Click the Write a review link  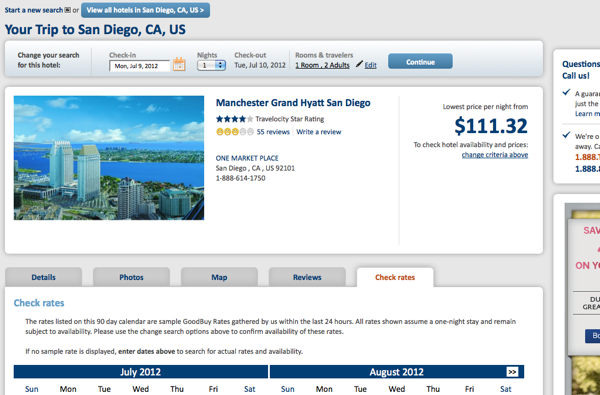pos(319,132)
